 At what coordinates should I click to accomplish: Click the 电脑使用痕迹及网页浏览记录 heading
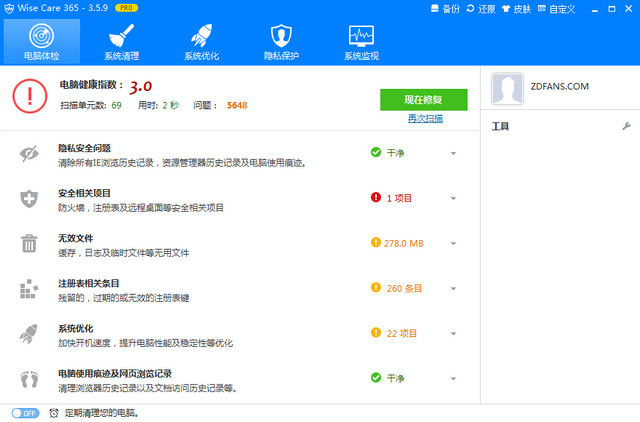[x=115, y=374]
